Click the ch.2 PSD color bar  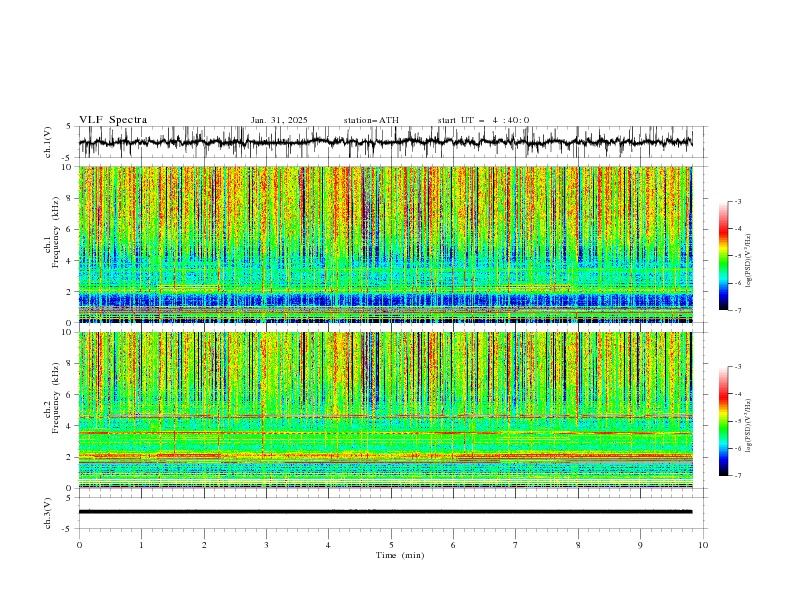724,421
